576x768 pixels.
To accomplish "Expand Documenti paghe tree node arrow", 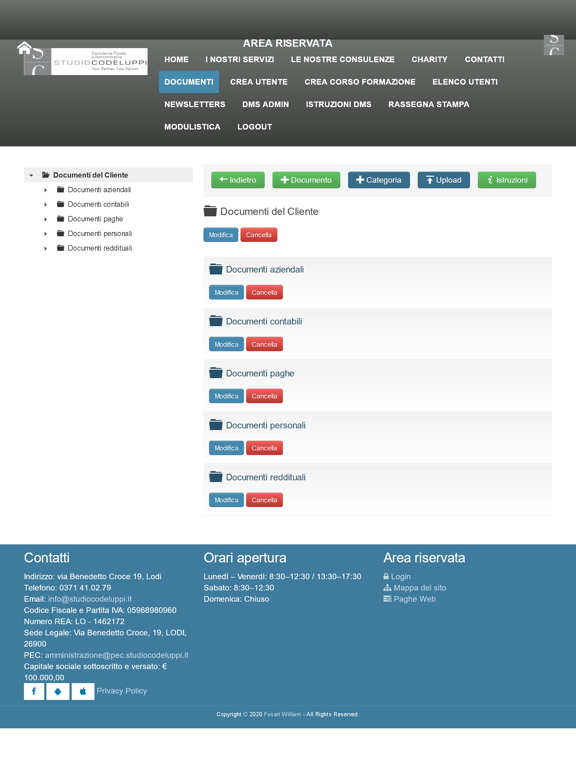I will coord(46,219).
